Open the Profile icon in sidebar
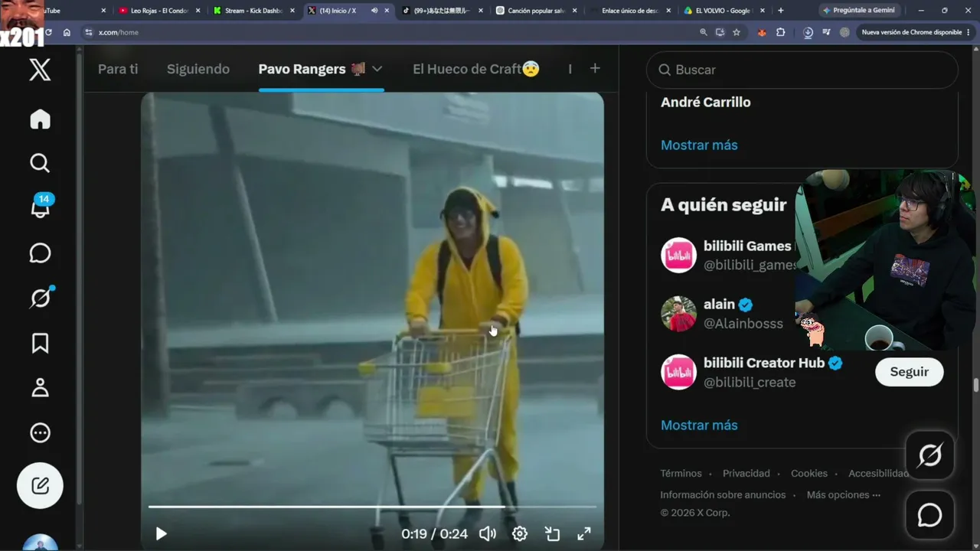Image resolution: width=980 pixels, height=551 pixels. point(40,388)
